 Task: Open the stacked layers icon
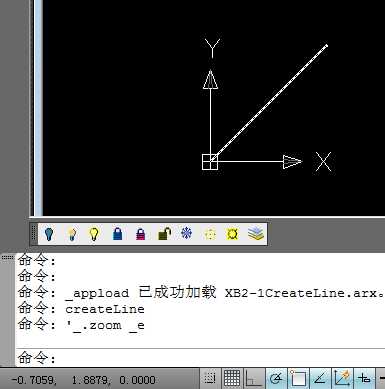coord(256,233)
